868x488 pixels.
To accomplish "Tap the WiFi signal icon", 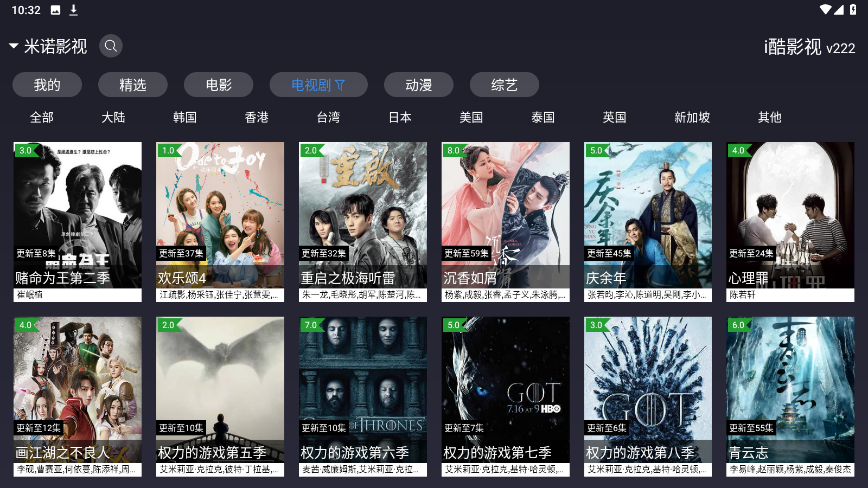I will pyautogui.click(x=825, y=10).
